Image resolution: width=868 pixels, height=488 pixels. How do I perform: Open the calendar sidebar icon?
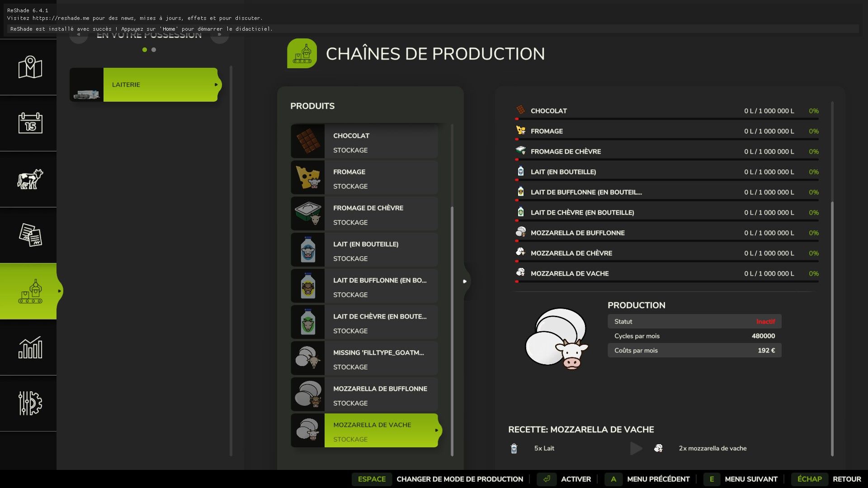pos(30,123)
